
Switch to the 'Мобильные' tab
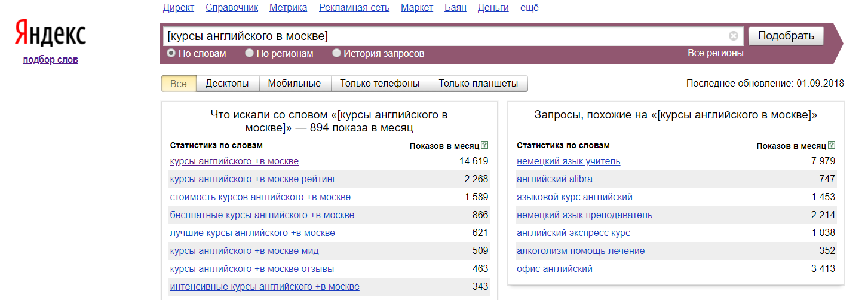pyautogui.click(x=295, y=84)
